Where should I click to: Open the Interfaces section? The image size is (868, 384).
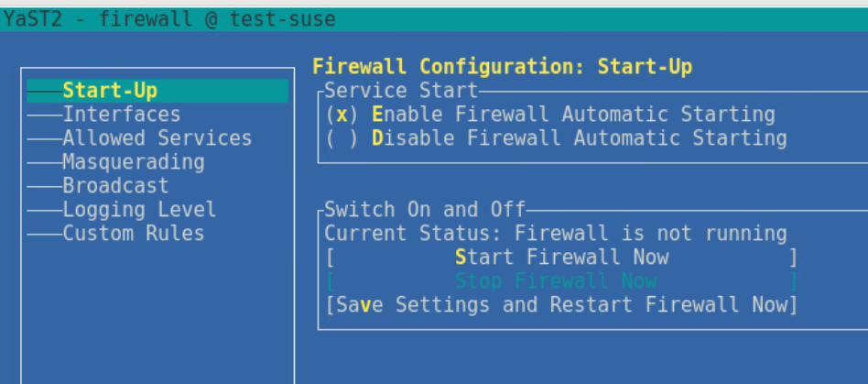tap(121, 115)
